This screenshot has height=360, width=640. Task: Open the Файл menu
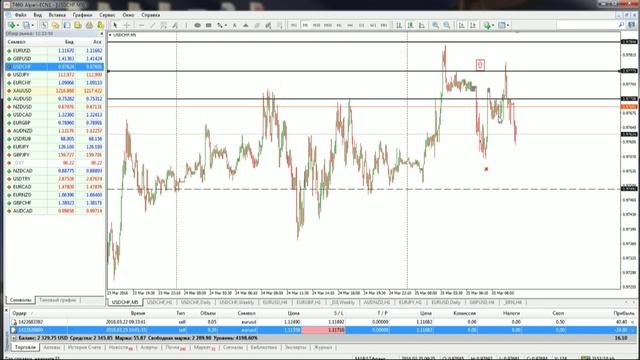pyautogui.click(x=20, y=15)
